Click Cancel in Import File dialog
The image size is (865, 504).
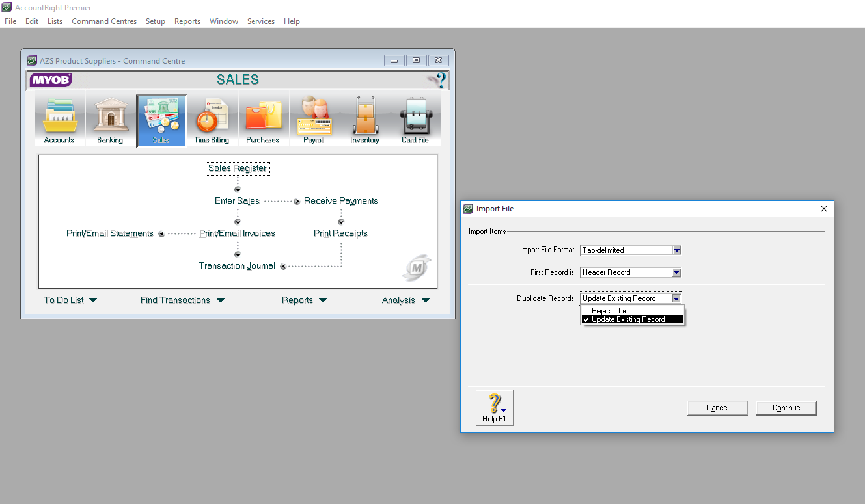pyautogui.click(x=718, y=408)
